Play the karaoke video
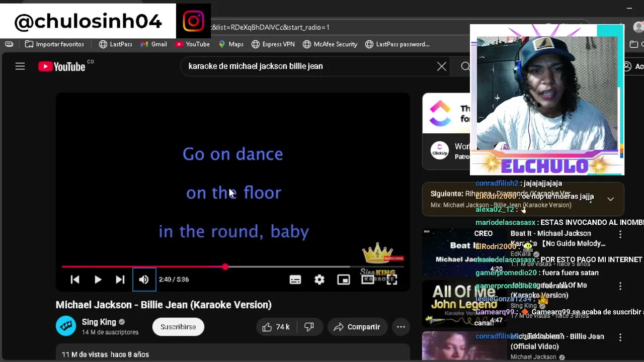Screen dimensions: 644x362 [x=98, y=280]
